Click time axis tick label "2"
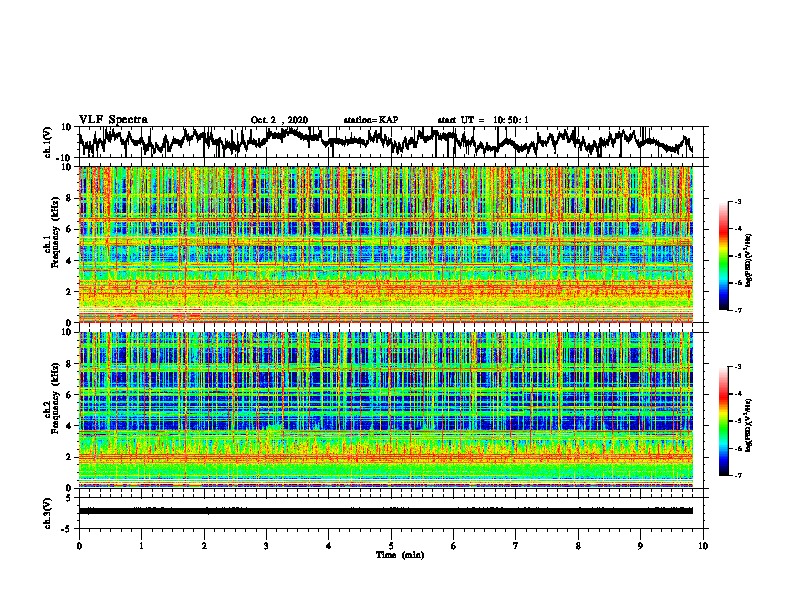 [x=204, y=546]
